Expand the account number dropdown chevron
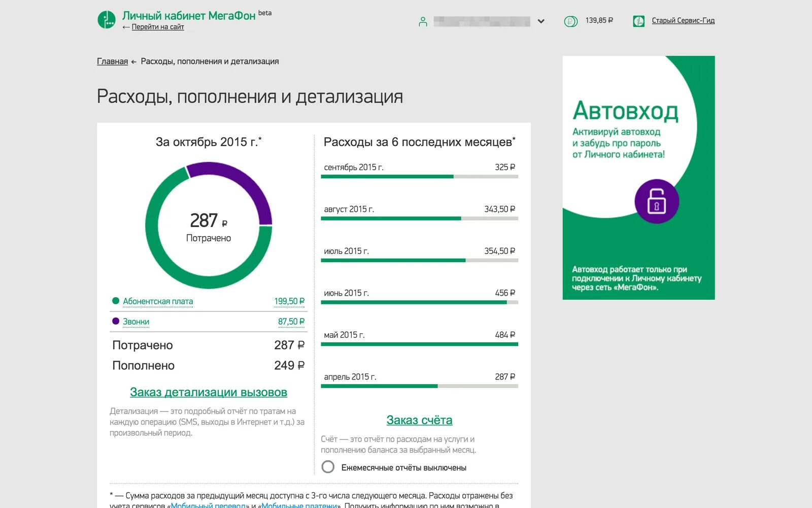This screenshot has height=508, width=812. click(x=541, y=21)
